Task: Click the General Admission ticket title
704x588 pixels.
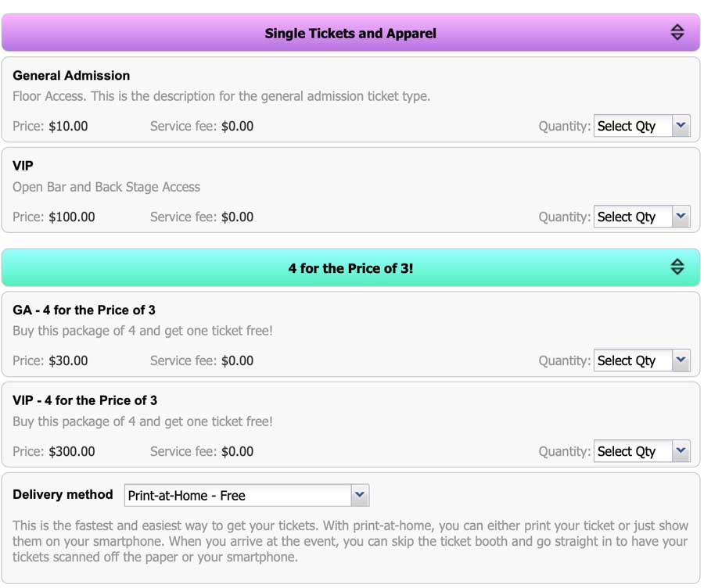Action: coord(71,75)
